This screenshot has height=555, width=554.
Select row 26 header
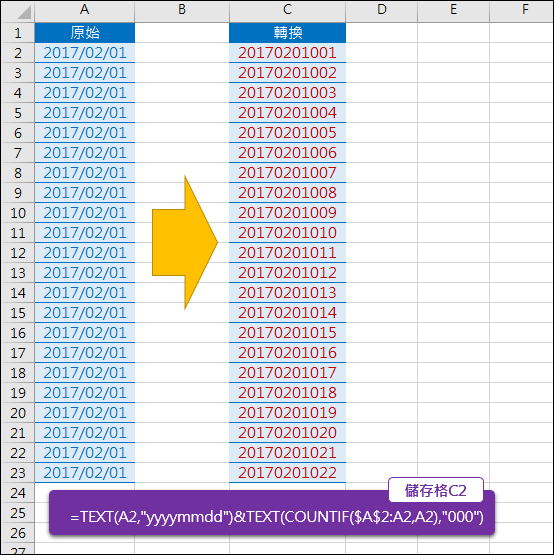pos(18,533)
